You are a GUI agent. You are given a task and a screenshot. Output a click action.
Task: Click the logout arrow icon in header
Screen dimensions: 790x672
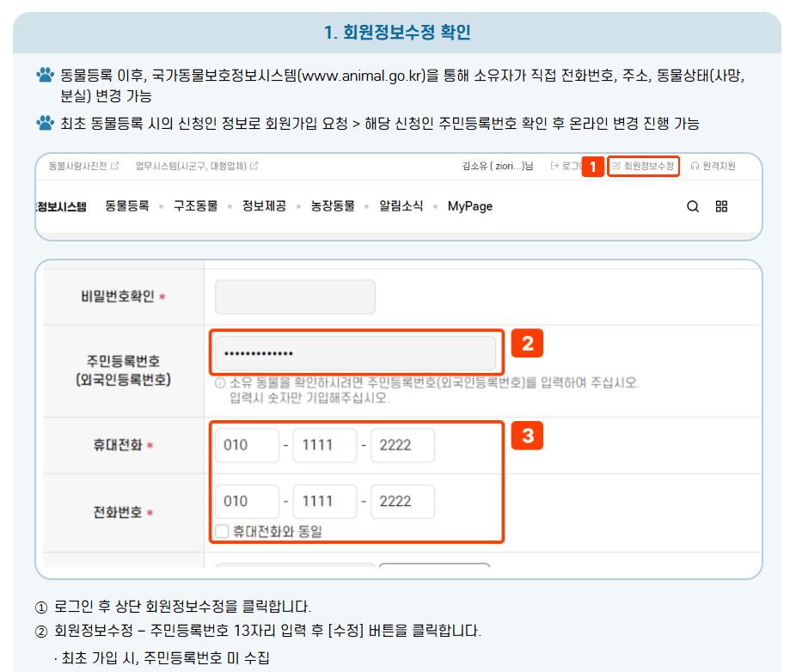[x=553, y=167]
